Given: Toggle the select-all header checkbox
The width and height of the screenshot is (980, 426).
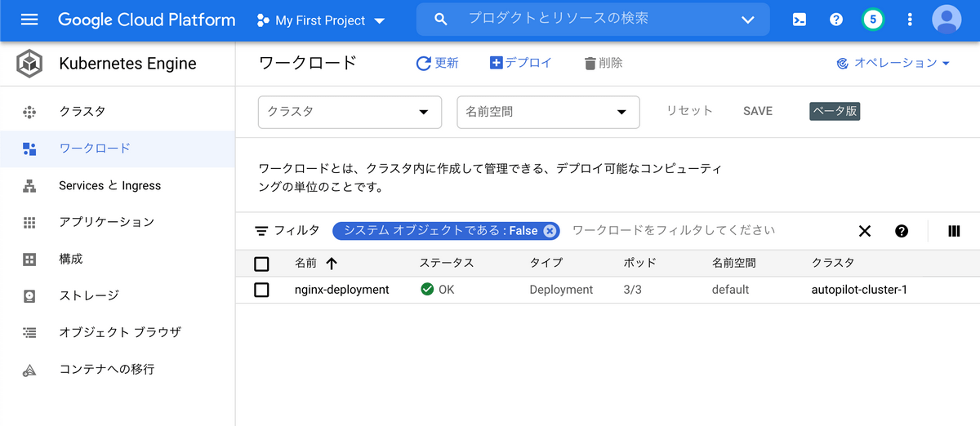Looking at the screenshot, I should click(x=261, y=264).
